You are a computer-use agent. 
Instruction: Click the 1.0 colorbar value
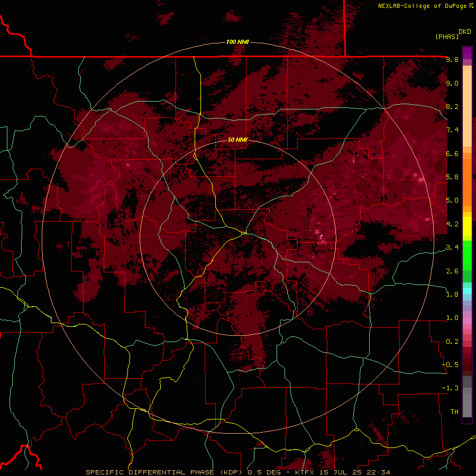pyautogui.click(x=452, y=318)
